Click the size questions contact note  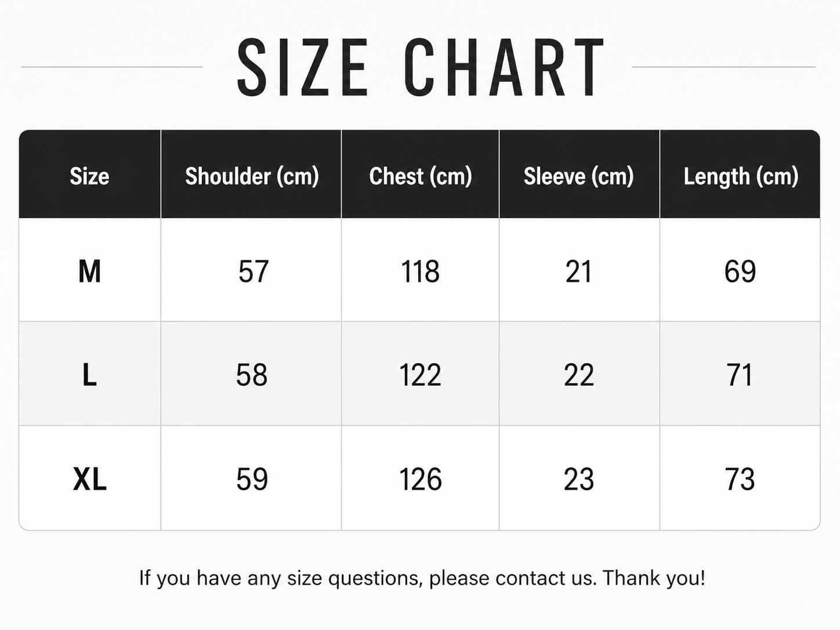click(x=422, y=578)
